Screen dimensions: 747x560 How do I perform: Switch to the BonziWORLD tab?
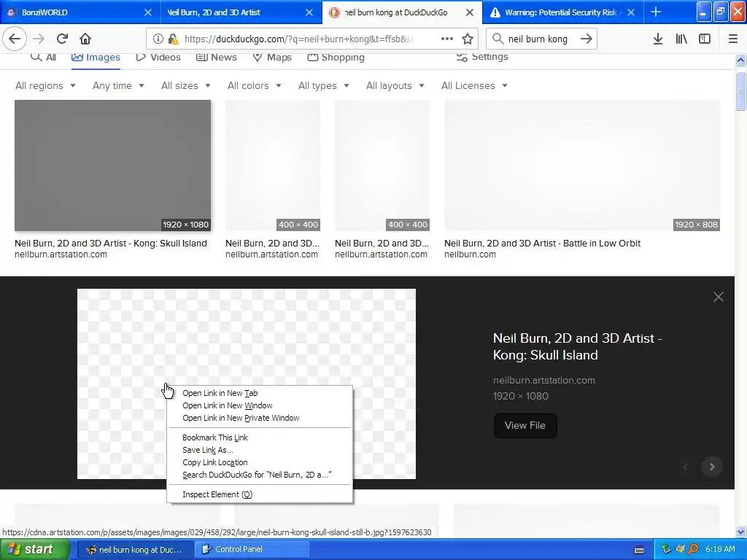80,12
